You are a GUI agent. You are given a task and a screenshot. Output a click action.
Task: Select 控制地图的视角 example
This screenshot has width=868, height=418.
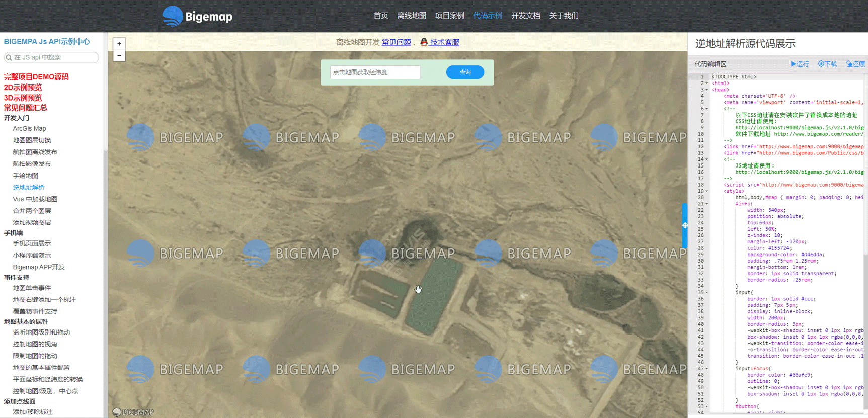click(35, 344)
